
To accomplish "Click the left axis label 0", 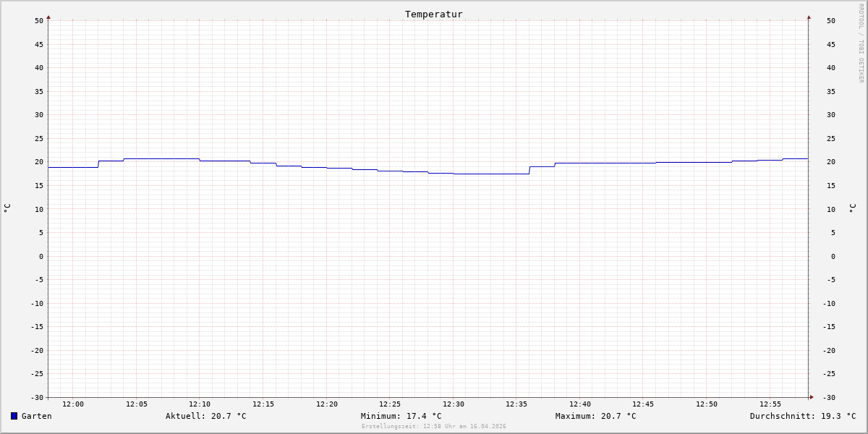I will (41, 257).
